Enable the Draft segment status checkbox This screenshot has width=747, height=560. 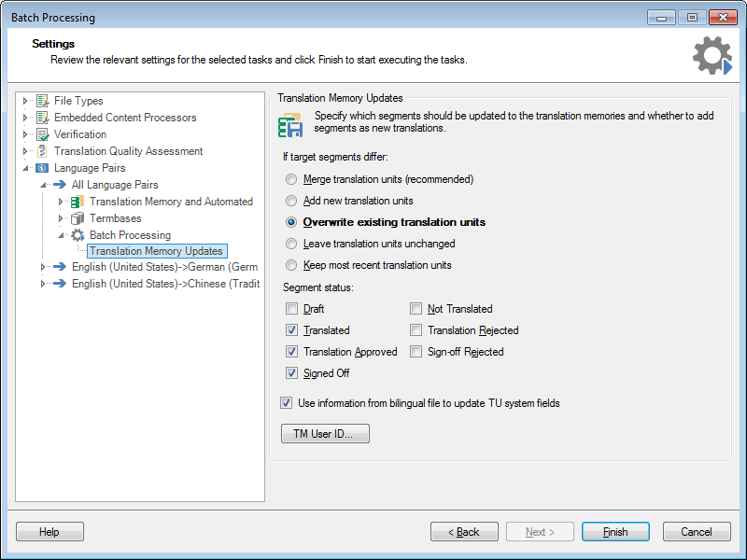tap(292, 309)
